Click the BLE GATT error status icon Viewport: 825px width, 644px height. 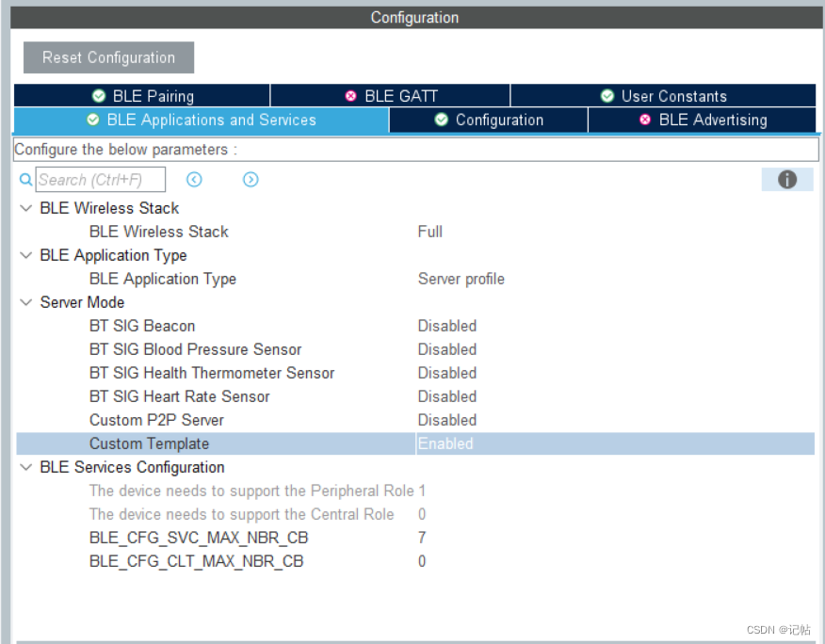coord(351,96)
